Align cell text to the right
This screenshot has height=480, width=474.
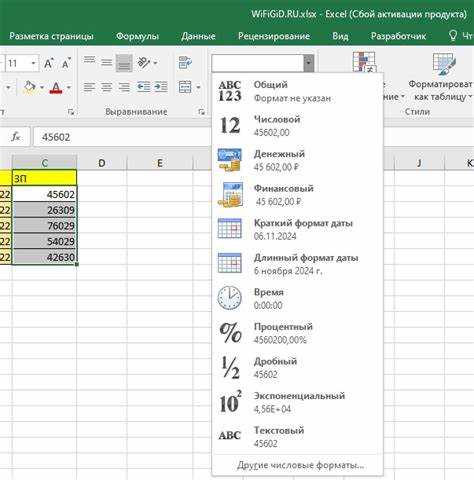(x=124, y=87)
